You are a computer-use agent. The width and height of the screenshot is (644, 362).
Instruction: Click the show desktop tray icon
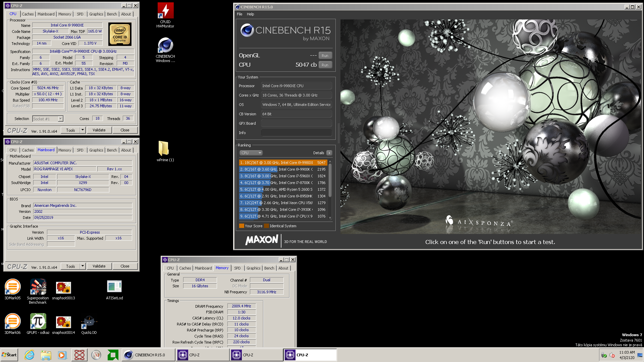click(x=640, y=355)
